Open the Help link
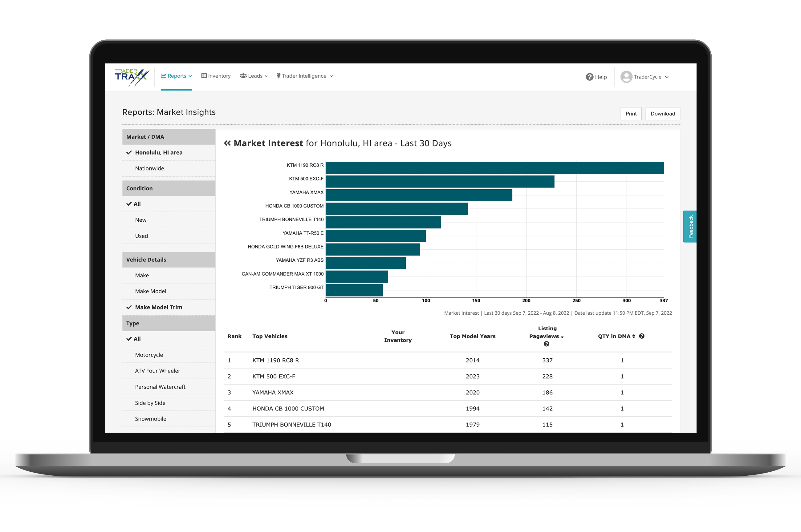 click(x=596, y=77)
